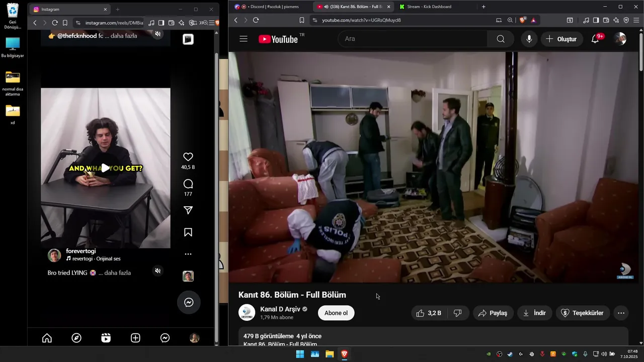Open Leo AI sparkle icon in YouTube window

pyautogui.click(x=616, y=20)
